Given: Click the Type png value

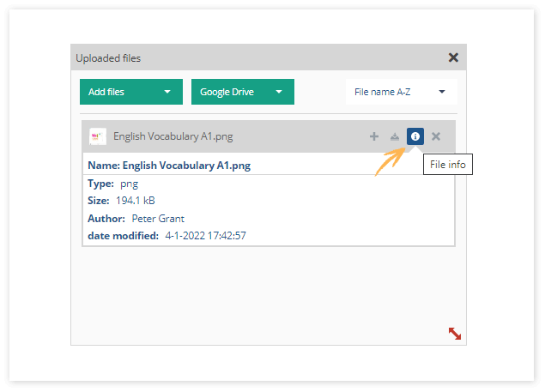Looking at the screenshot, I should point(129,184).
